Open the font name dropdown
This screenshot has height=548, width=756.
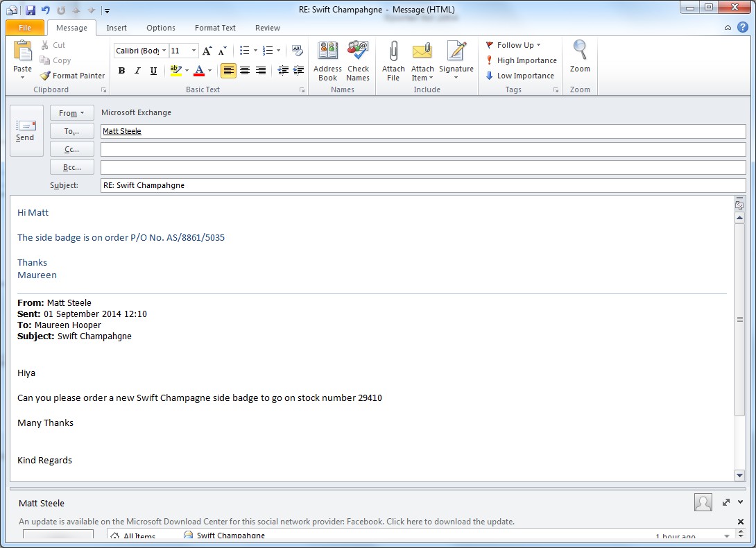coord(164,51)
